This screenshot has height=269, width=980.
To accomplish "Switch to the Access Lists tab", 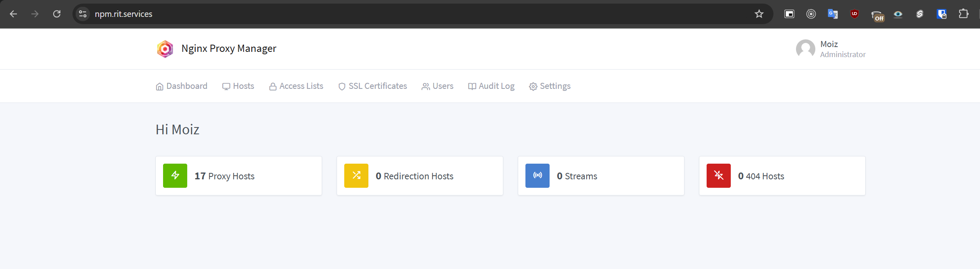I will [296, 86].
